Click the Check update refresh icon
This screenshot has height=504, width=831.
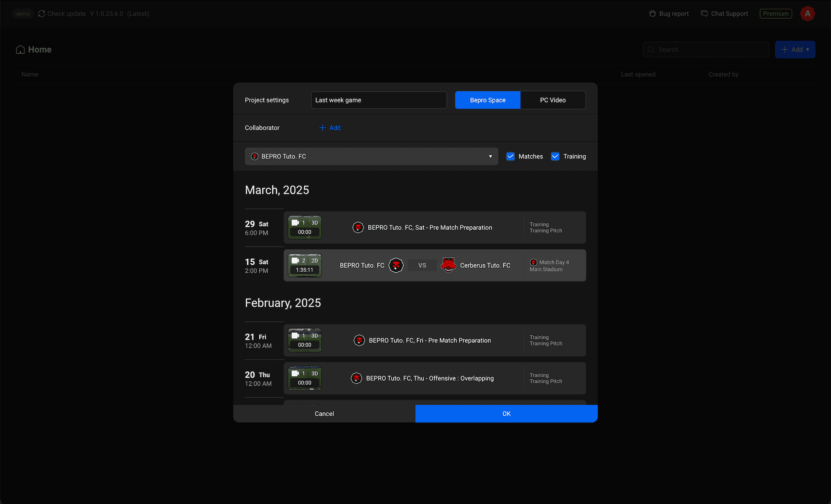click(x=42, y=14)
